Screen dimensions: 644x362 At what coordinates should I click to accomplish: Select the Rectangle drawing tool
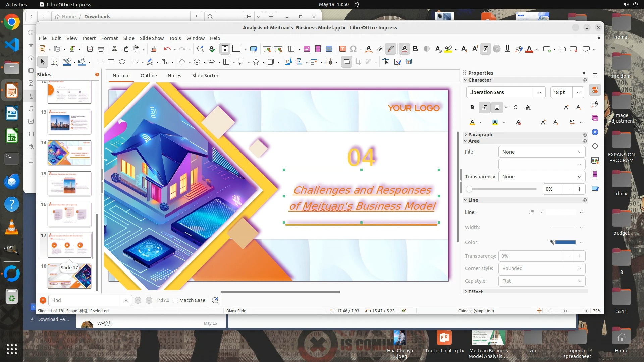[111, 62]
